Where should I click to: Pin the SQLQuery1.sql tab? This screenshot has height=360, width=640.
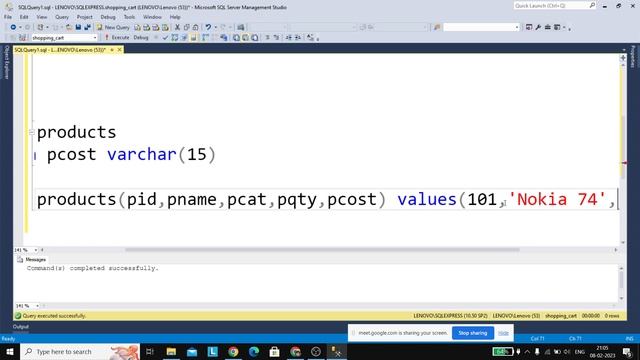(x=112, y=50)
